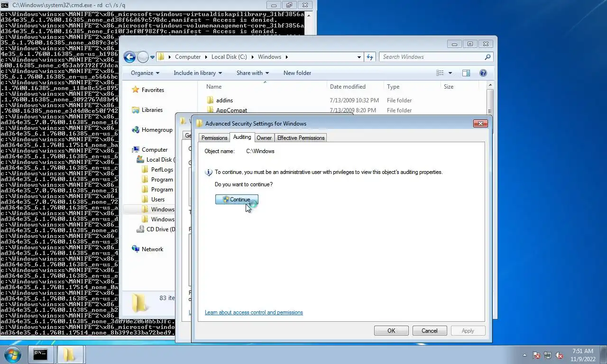Open the Organize menu
Viewport: 607px width, 364px height.
click(x=145, y=73)
